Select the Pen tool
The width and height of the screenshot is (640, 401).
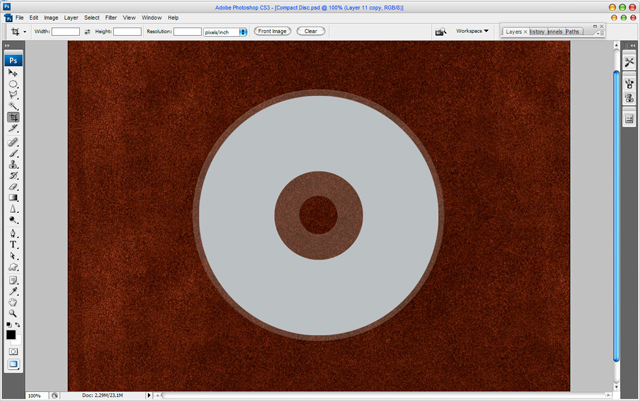(13, 234)
